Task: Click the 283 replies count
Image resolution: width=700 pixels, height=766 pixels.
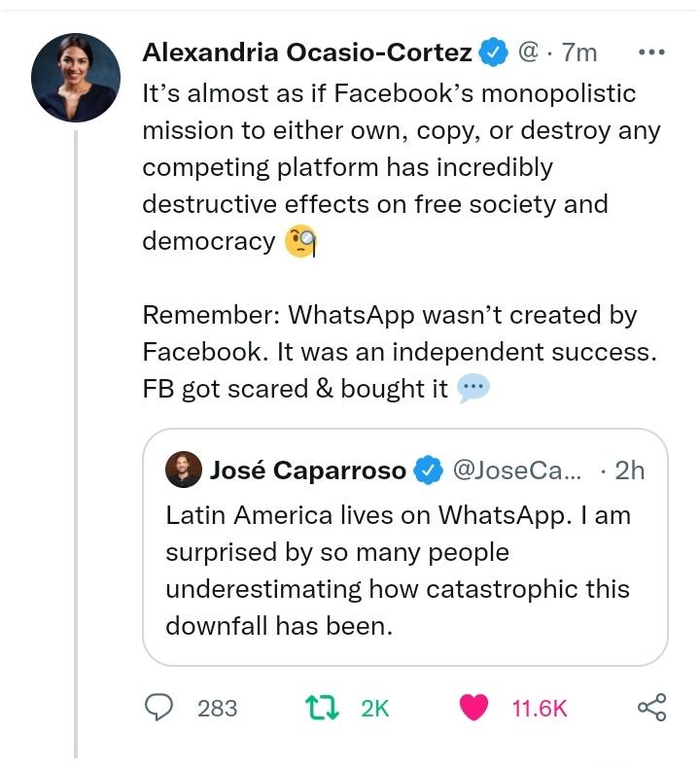Action: pos(217,709)
